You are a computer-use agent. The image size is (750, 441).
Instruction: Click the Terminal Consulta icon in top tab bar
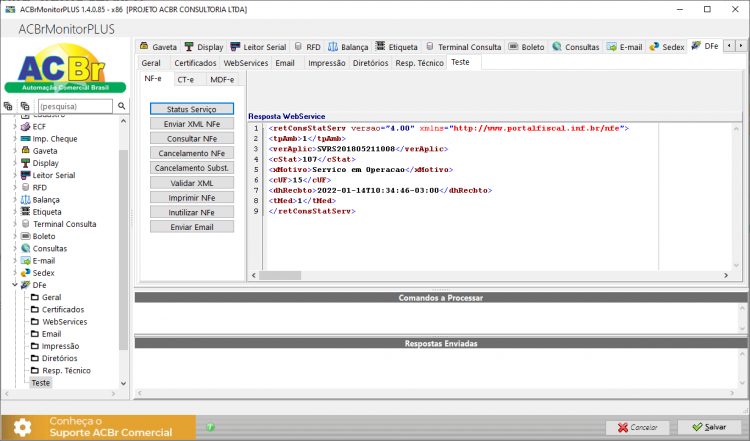(x=430, y=46)
